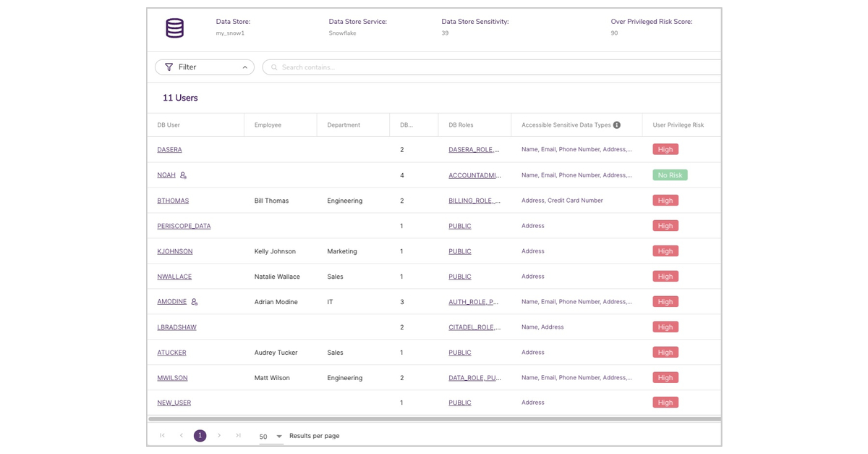Advance to the next results page
The height and width of the screenshot is (454, 868).
pyautogui.click(x=219, y=436)
